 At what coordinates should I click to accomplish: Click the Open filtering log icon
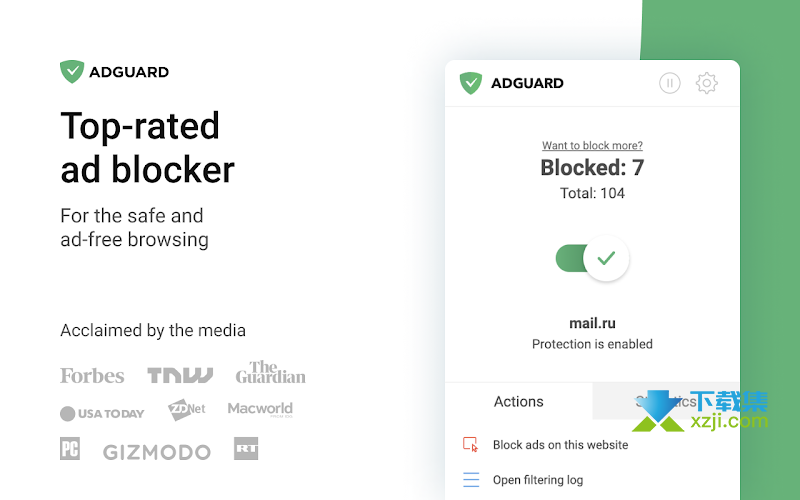(x=471, y=480)
